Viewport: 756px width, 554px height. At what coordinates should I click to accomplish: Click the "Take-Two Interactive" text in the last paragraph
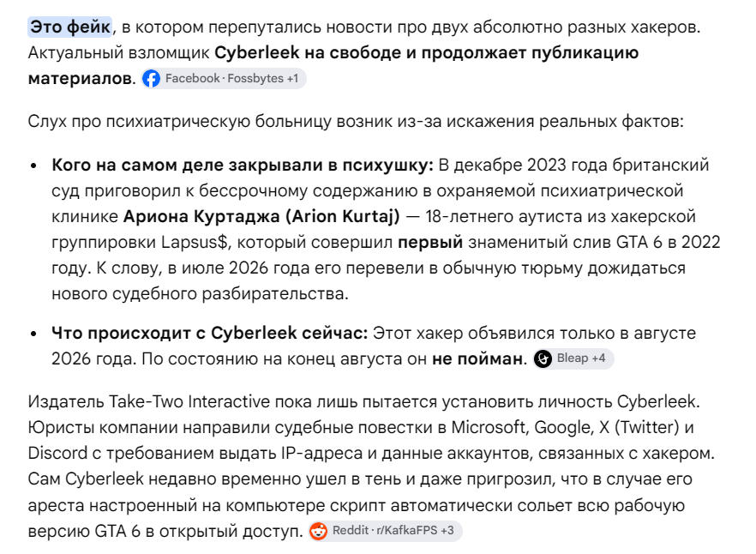tap(190, 401)
